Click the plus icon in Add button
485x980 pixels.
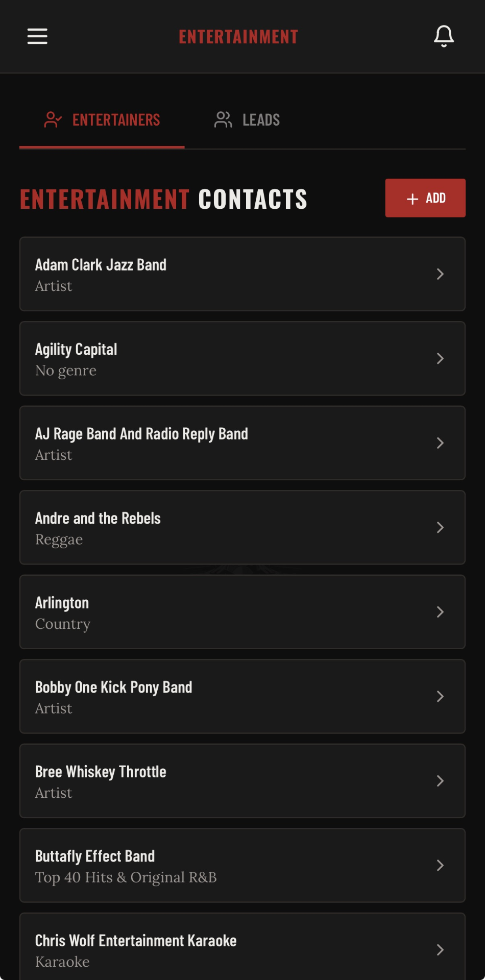(x=413, y=199)
